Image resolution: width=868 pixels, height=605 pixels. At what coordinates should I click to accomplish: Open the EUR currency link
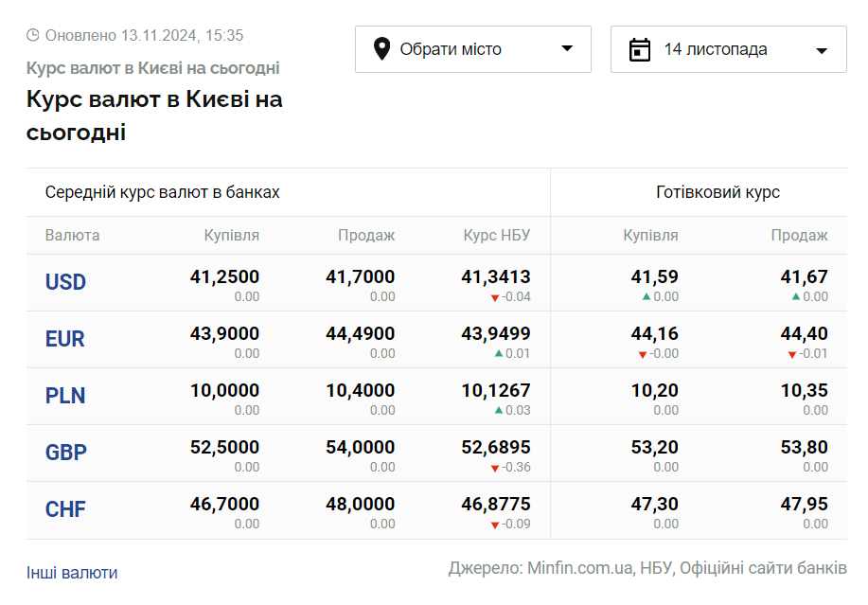pos(64,339)
